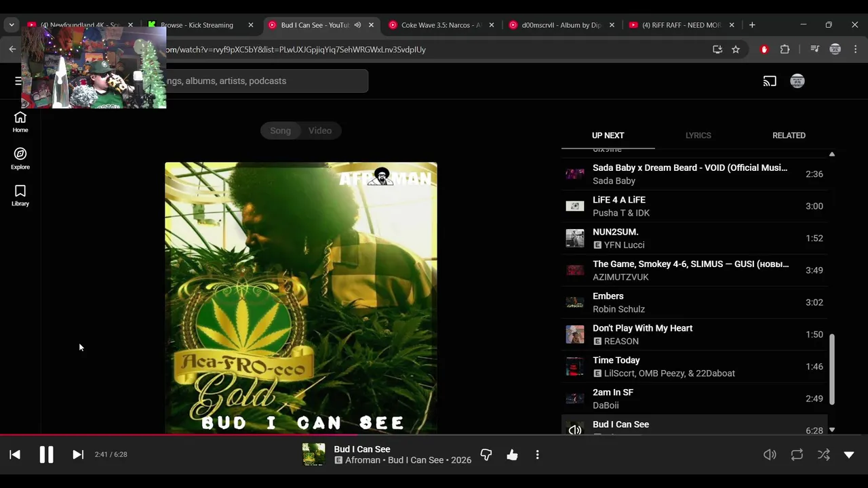
Task: Click queue scrollbar down arrow
Action: 832,430
